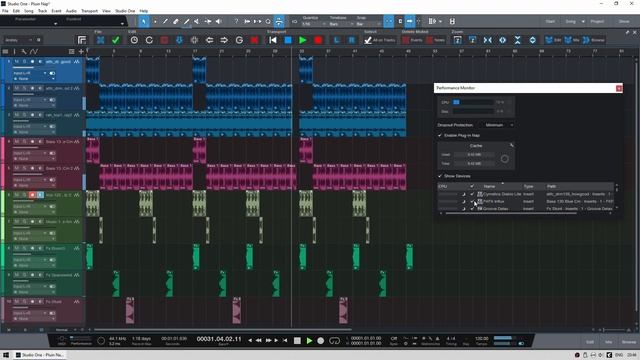Mute the first track with M button
Image resolution: width=640 pixels, height=360 pixels.
coord(17,62)
